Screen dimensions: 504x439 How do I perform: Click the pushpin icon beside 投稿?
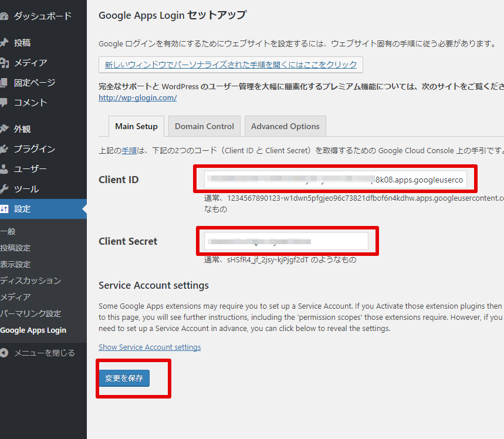[x=4, y=42]
